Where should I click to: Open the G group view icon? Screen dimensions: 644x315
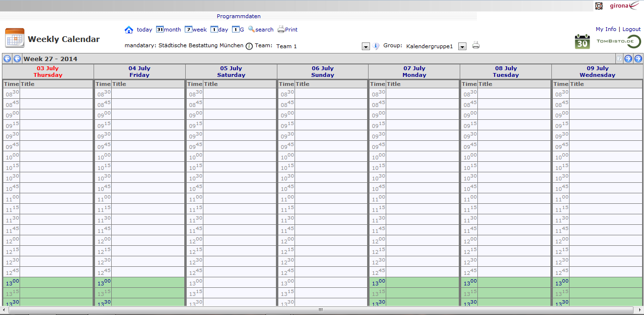point(238,30)
